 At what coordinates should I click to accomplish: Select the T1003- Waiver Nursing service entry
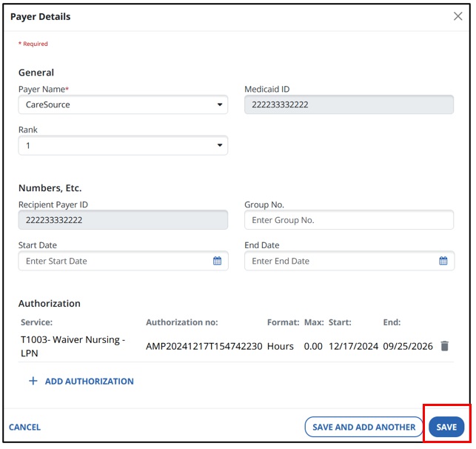73,346
